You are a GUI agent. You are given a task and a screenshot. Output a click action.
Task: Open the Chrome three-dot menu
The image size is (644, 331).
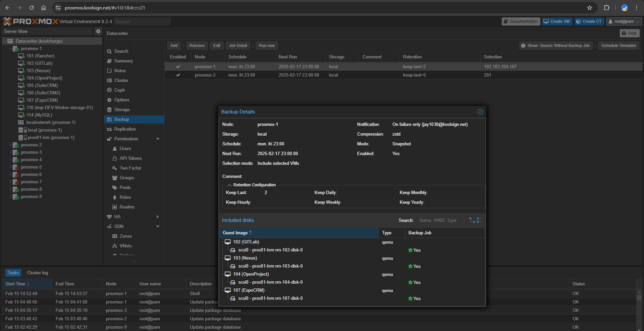click(x=637, y=8)
